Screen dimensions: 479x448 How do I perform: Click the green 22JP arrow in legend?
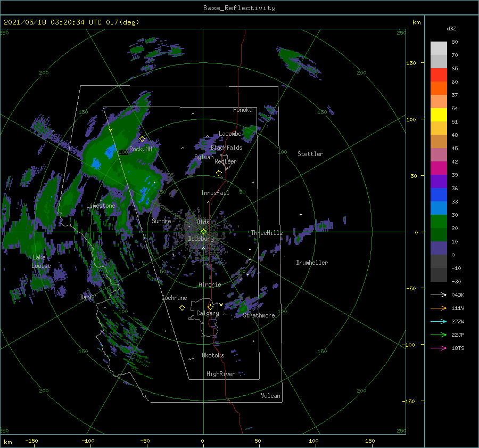[x=439, y=335]
